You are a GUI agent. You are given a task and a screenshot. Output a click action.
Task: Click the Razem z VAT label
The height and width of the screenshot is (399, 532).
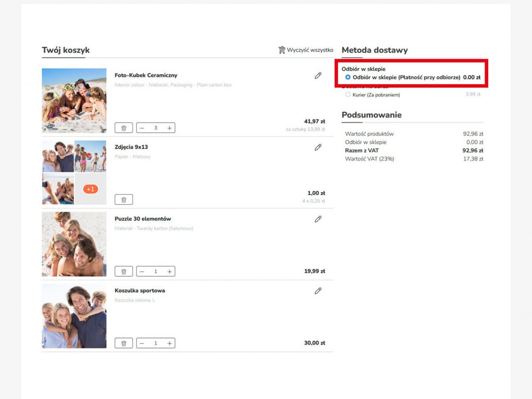tap(362, 151)
